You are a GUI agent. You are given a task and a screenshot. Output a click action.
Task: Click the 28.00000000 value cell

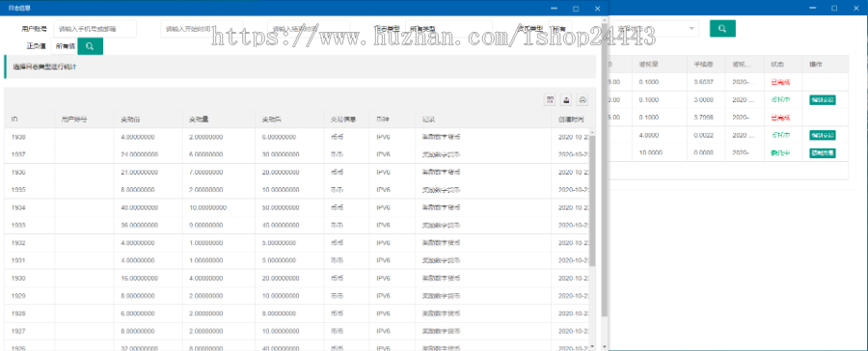[x=289, y=173]
